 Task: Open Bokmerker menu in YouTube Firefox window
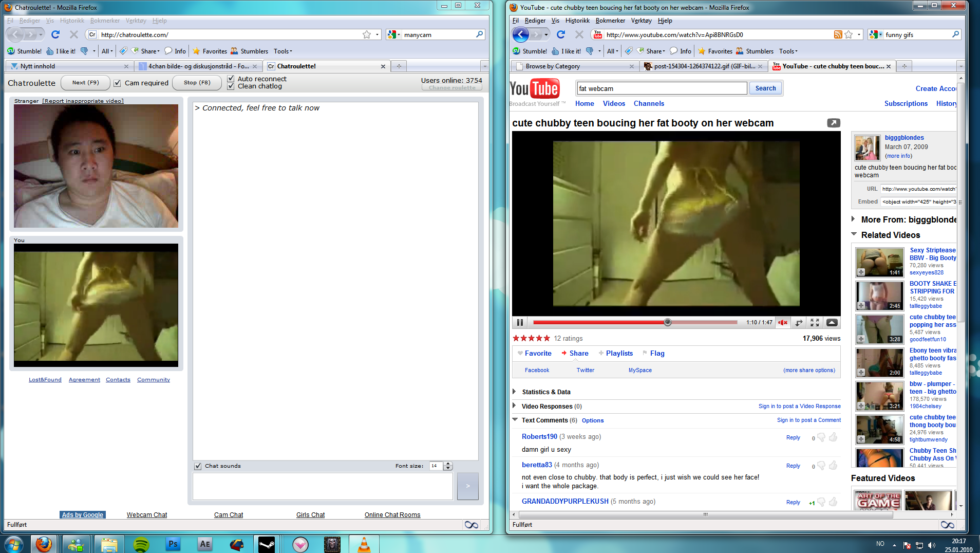point(610,21)
